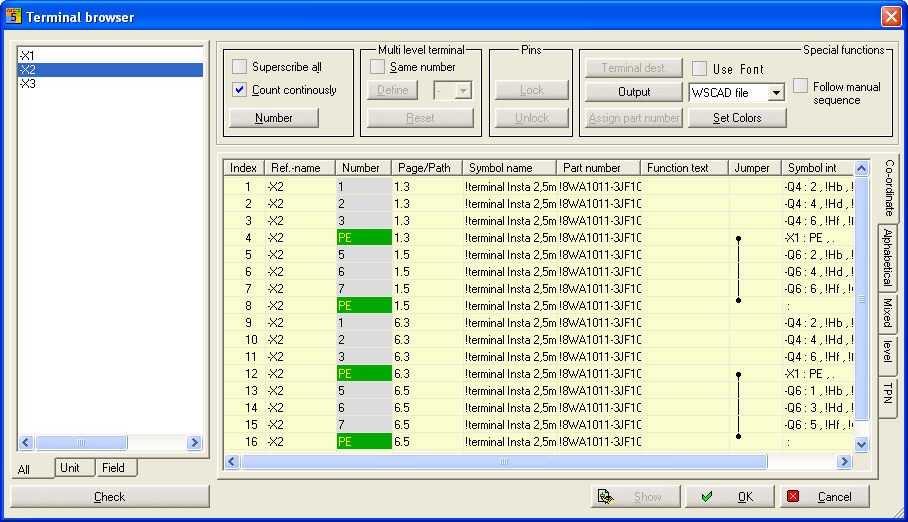The image size is (908, 522).
Task: Click the table horizontal scrollbar thumb
Action: pos(504,462)
